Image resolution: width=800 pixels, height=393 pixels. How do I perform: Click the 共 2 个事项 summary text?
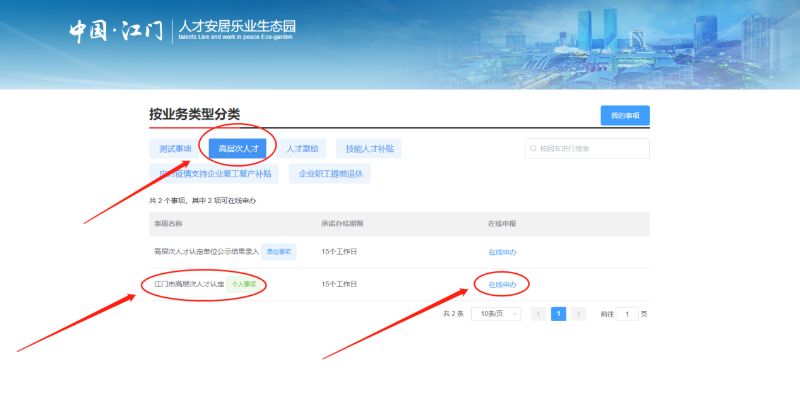tap(203, 201)
